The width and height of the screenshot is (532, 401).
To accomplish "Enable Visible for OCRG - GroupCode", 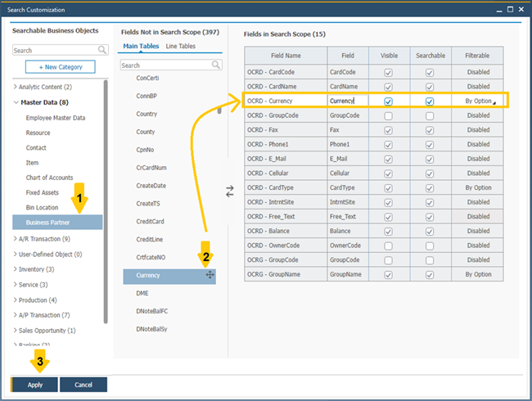I will pyautogui.click(x=389, y=260).
